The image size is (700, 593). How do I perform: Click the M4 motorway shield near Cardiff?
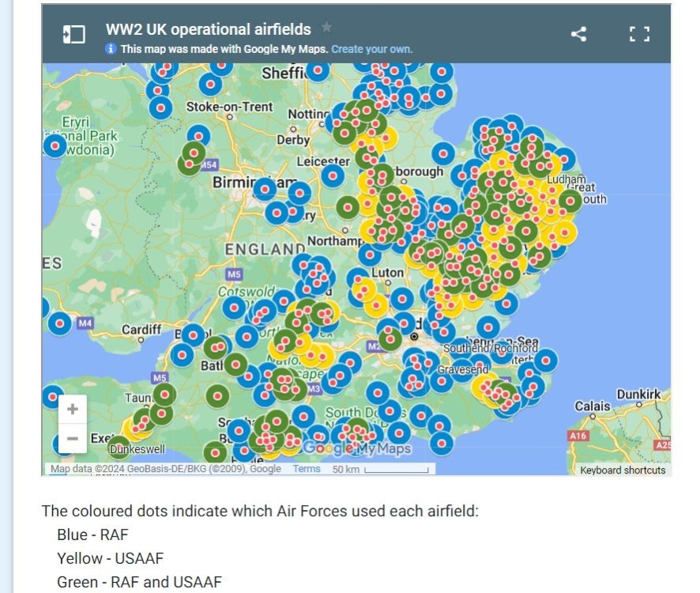coord(85,323)
